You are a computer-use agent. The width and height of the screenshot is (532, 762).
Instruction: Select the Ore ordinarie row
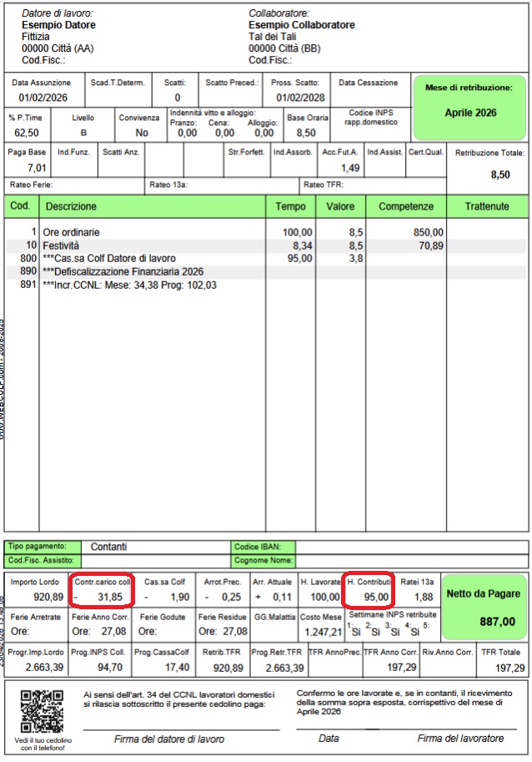(78, 231)
